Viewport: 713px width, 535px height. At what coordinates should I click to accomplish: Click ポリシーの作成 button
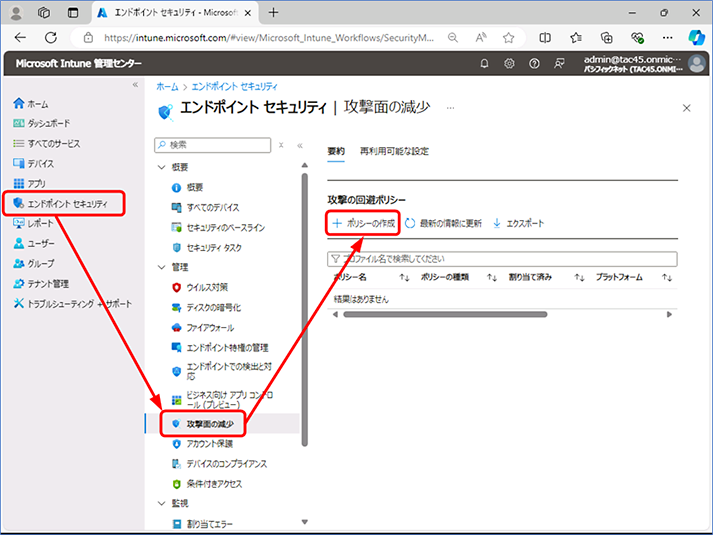363,223
